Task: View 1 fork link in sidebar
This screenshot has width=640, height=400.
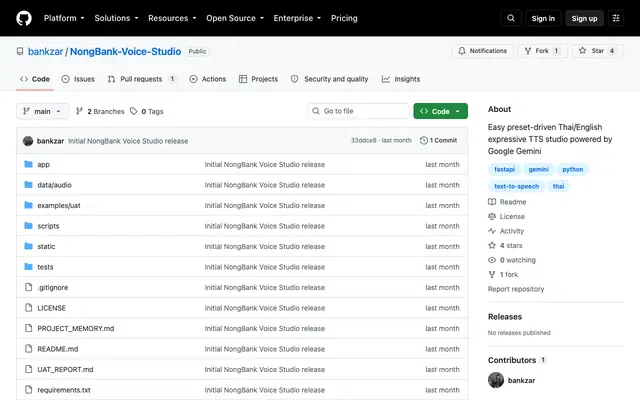Action: [503, 274]
